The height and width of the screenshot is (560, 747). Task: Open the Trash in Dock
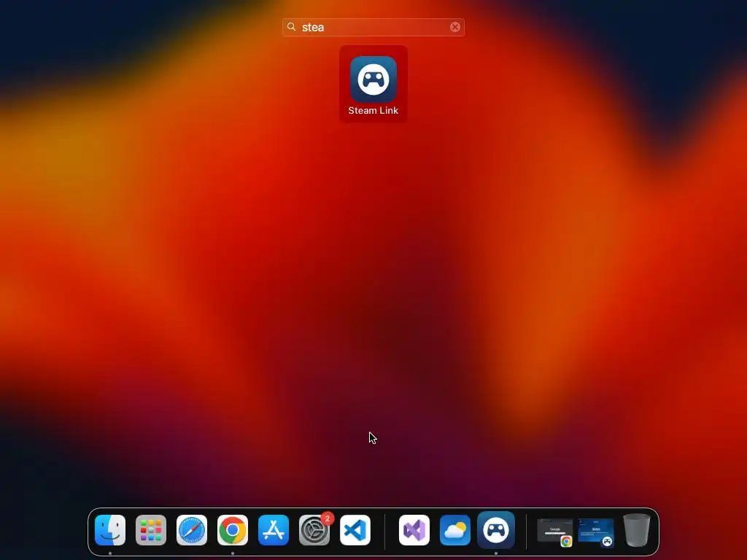coord(637,530)
